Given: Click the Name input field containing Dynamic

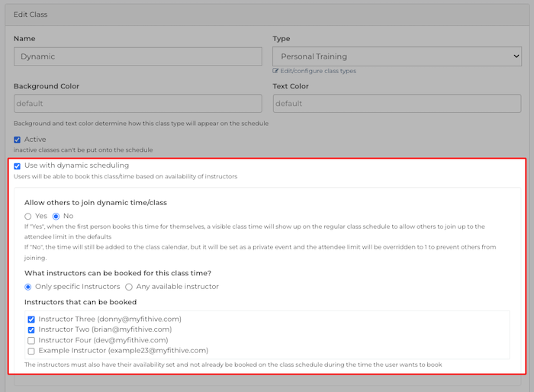Looking at the screenshot, I should pyautogui.click(x=137, y=56).
